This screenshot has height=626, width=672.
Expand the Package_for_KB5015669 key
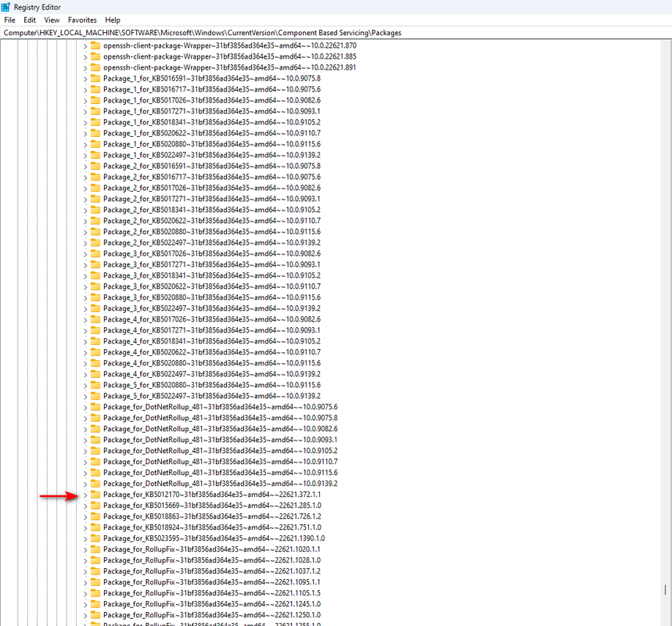(84, 506)
